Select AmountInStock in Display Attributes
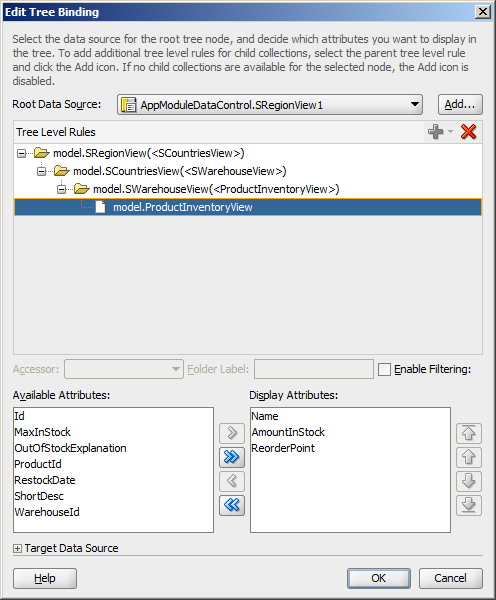Screen dimensions: 496x600 click(288, 432)
